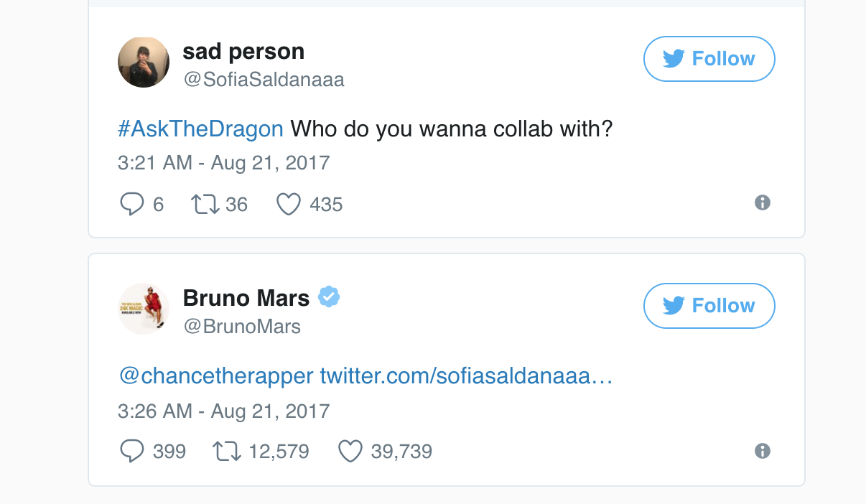The image size is (866, 504).
Task: Like the sad person tweet
Action: pyautogui.click(x=288, y=205)
